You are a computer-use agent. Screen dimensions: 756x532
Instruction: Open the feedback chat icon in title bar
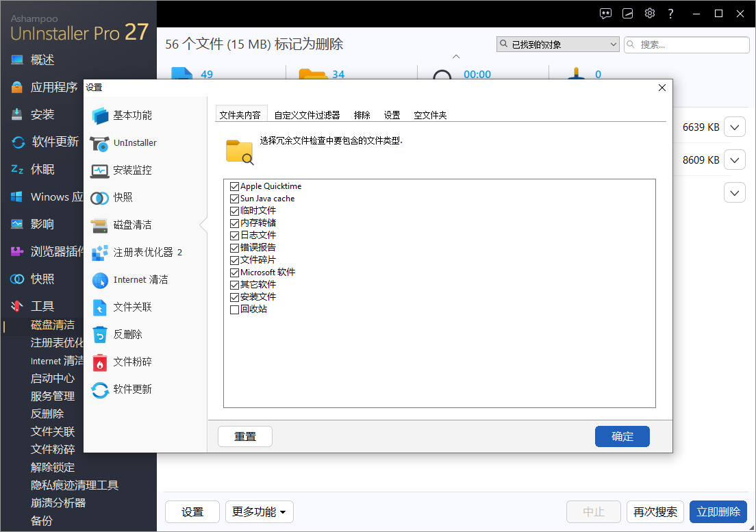(605, 14)
